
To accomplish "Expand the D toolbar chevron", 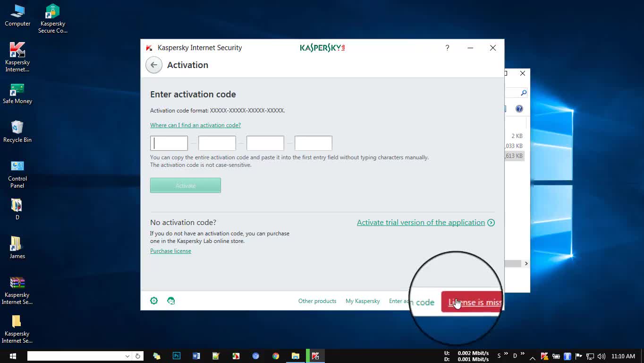I will [x=522, y=354].
